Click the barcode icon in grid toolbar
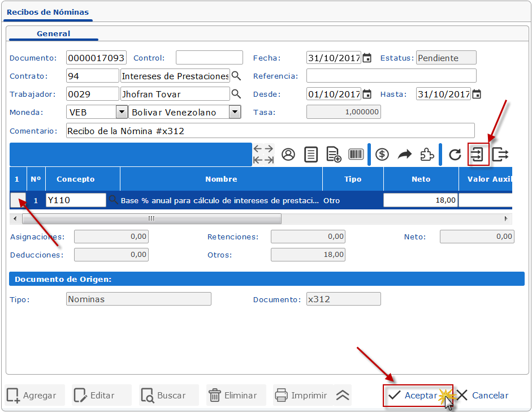The height and width of the screenshot is (412, 532). (356, 154)
